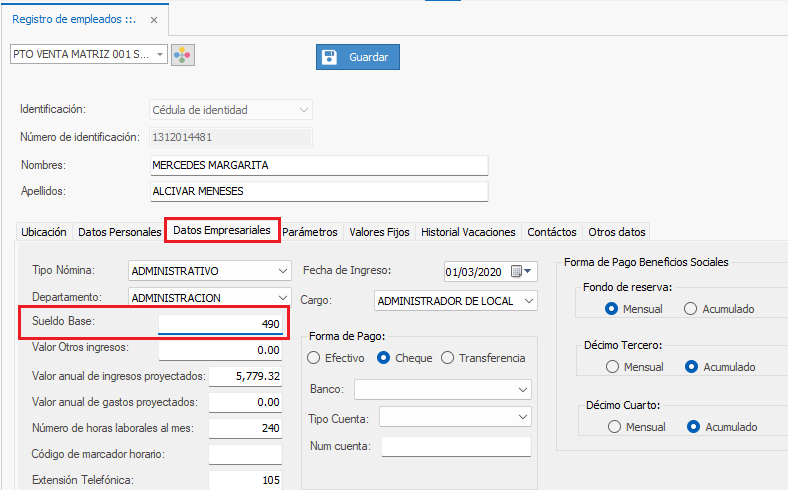788x490 pixels.
Task: Open the Cargo dropdown list
Action: (x=528, y=300)
